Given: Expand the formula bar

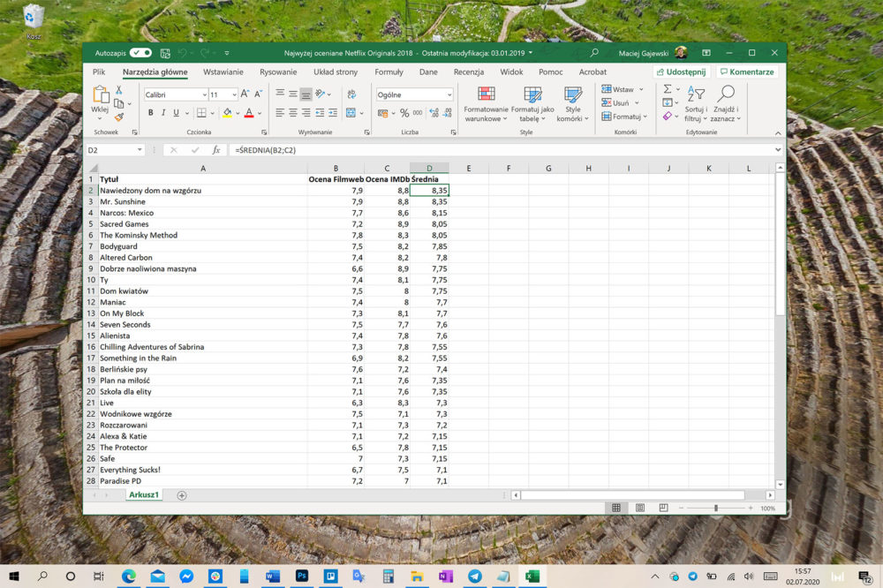Looking at the screenshot, I should pos(778,150).
